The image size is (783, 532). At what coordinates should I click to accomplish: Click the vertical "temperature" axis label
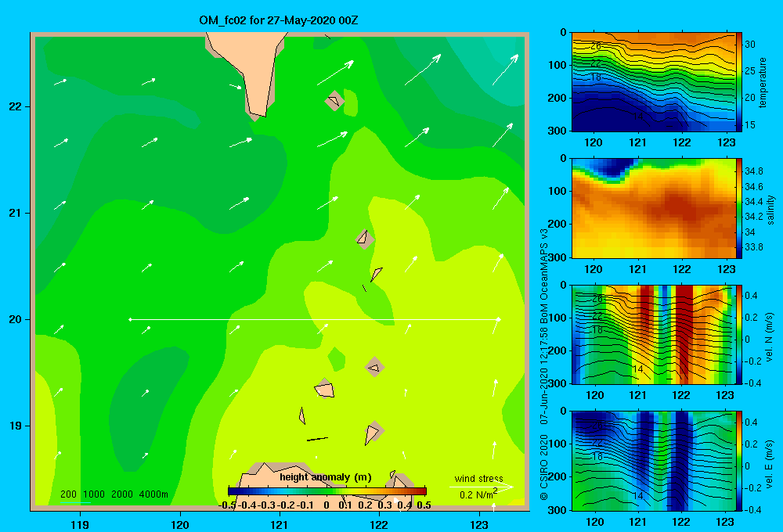(x=763, y=83)
